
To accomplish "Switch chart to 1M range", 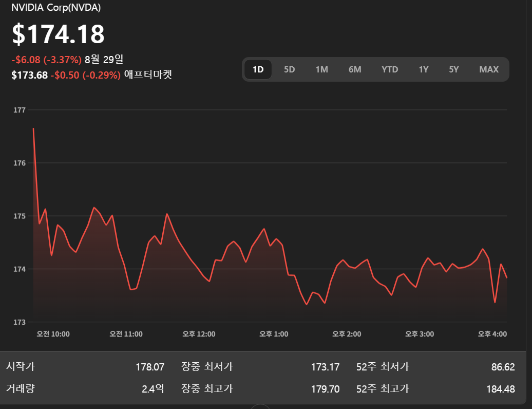I will pos(321,69).
